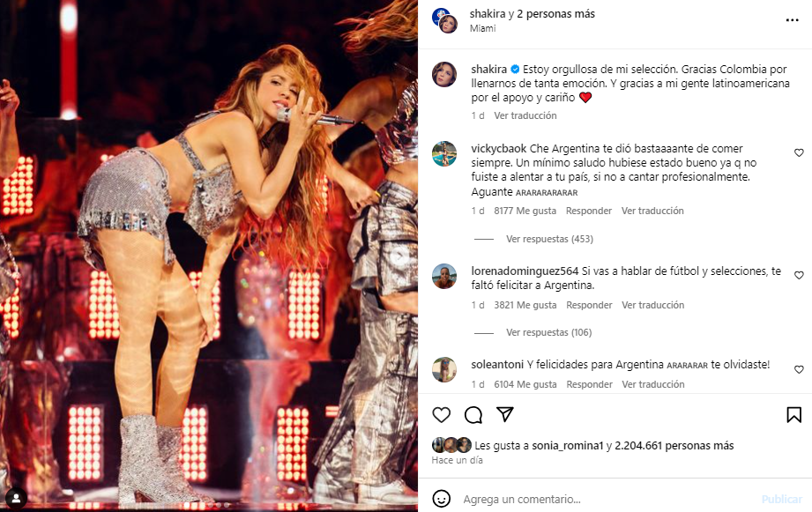This screenshot has width=812, height=512.
Task: Reply to soleantoni's comment
Action: coord(588,384)
